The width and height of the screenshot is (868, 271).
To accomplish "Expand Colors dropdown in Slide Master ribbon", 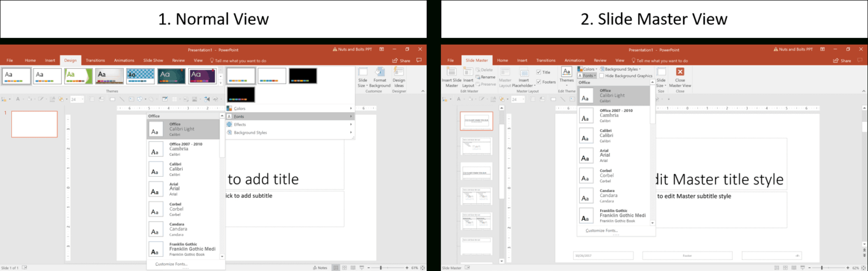I will pyautogui.click(x=586, y=69).
